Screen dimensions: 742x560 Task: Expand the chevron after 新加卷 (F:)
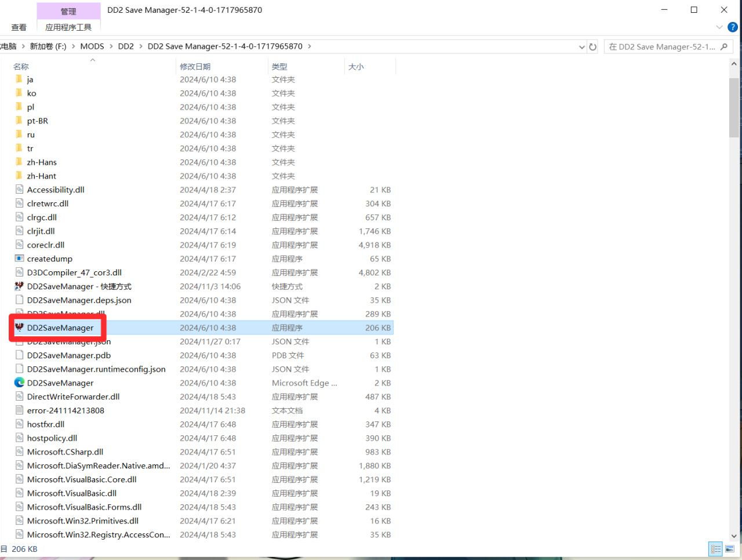point(74,46)
